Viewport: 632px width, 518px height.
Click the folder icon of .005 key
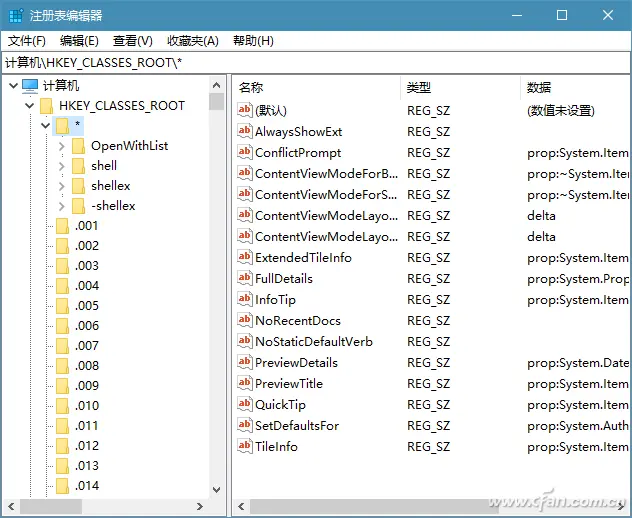point(62,306)
